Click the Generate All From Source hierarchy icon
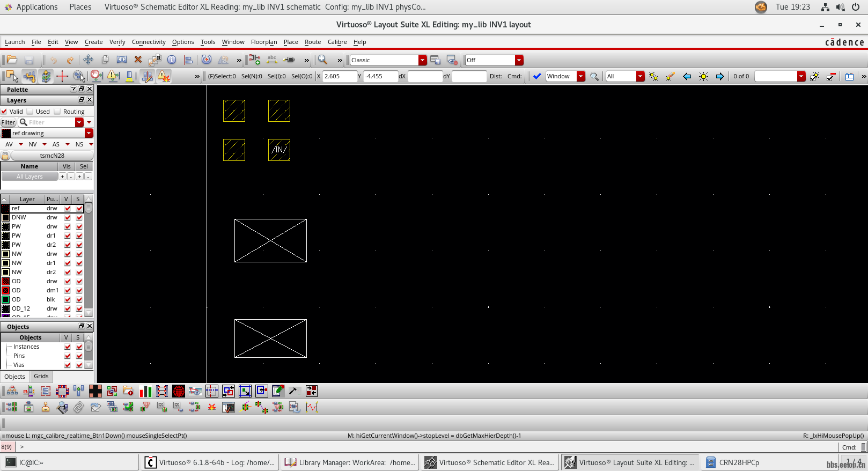This screenshot has height=471, width=868. [12, 391]
